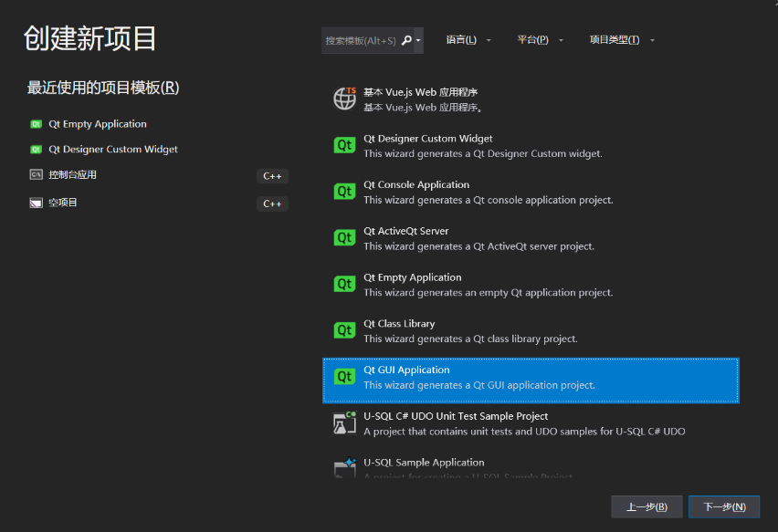Proceed with 下一步(N) button
This screenshot has width=778, height=532.
tap(724, 506)
